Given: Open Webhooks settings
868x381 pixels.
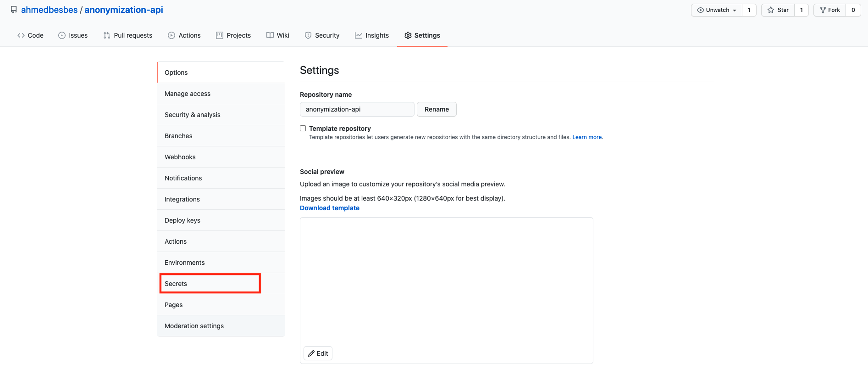Looking at the screenshot, I should click(221, 157).
